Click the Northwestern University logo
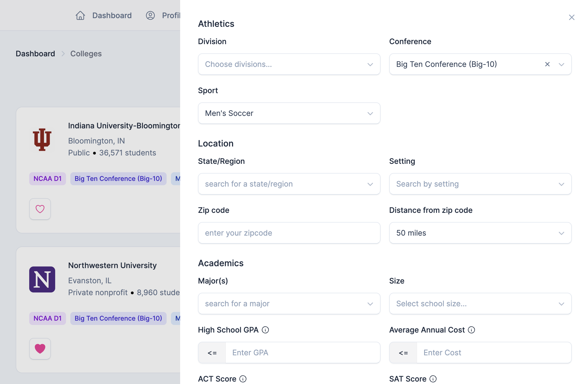 tap(42, 279)
